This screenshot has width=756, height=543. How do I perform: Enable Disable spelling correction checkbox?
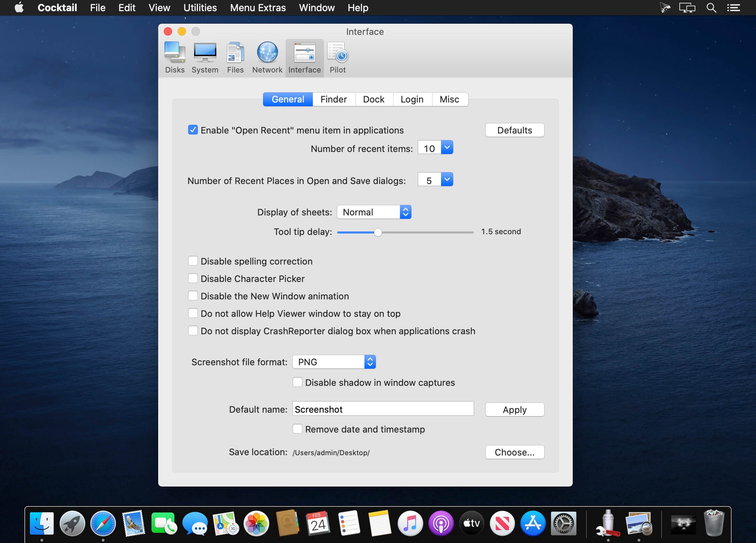pos(193,261)
